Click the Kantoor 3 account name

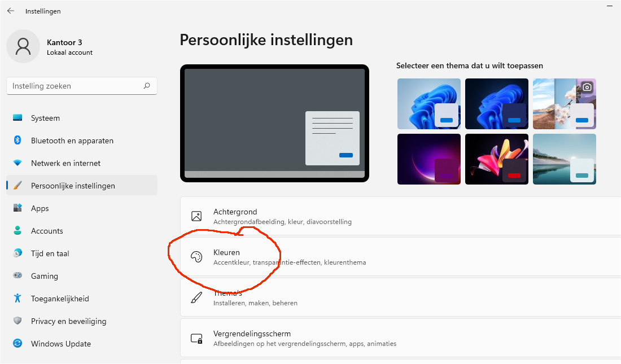(x=64, y=42)
